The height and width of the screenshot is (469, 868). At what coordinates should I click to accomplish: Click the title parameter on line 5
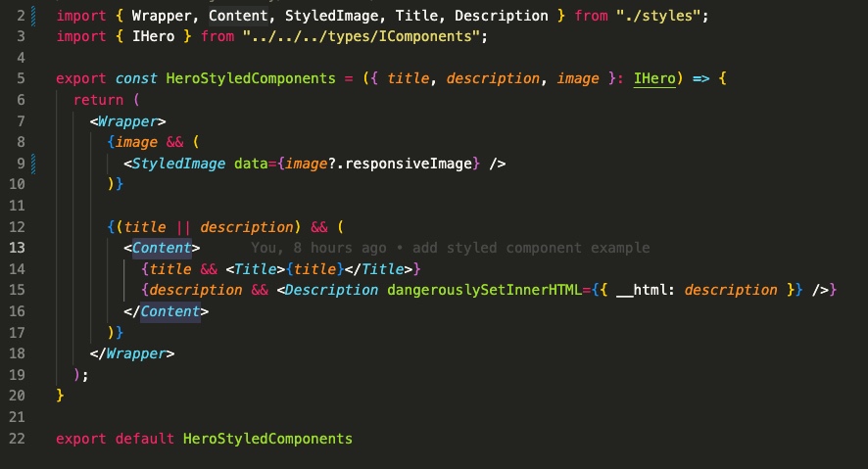408,78
